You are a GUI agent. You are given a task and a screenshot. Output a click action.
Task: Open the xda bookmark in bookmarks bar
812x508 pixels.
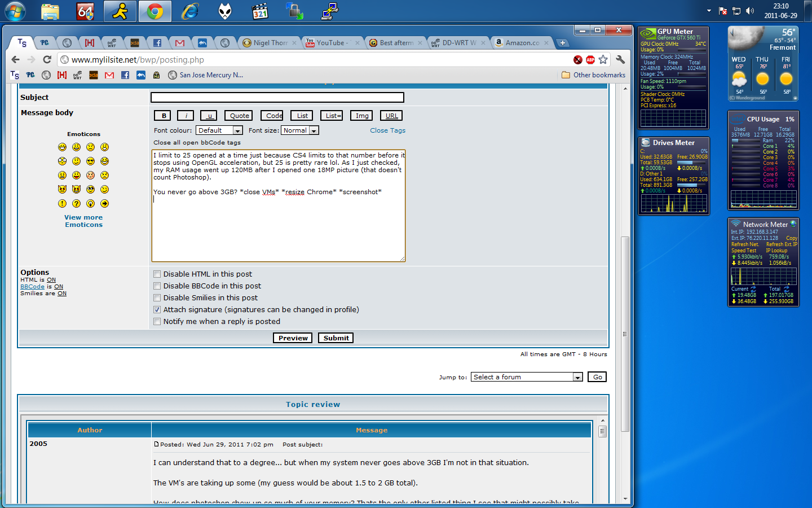(x=94, y=75)
